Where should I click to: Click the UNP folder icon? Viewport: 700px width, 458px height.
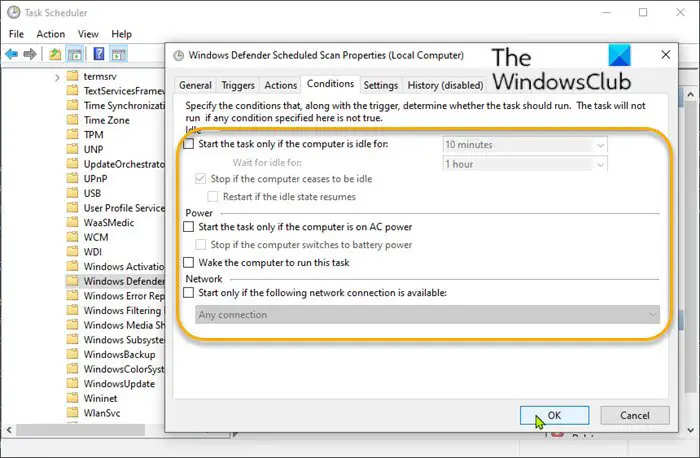click(72, 149)
